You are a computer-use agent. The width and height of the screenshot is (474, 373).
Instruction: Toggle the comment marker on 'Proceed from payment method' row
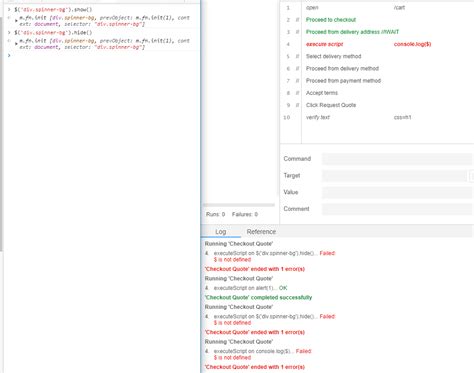[297, 81]
